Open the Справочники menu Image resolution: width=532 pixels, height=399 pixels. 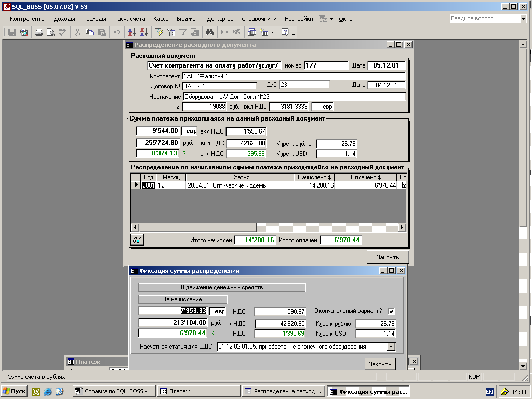[259, 19]
